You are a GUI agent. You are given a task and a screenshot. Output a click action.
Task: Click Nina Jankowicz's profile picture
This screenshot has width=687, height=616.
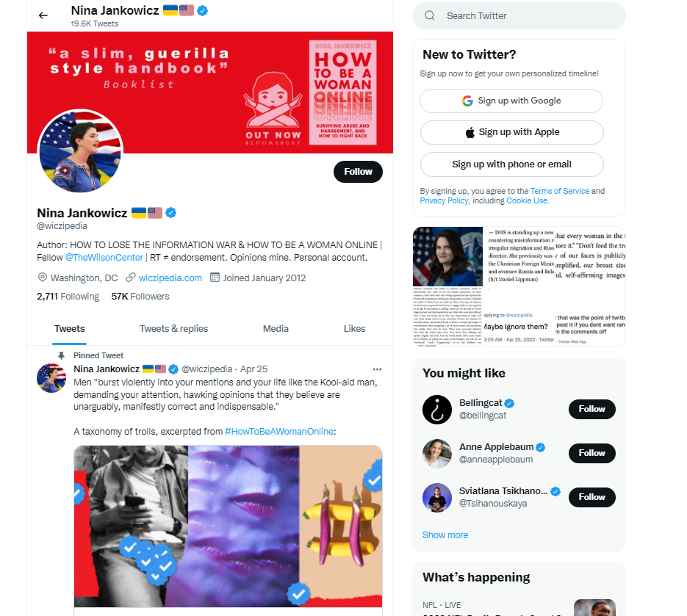click(80, 151)
